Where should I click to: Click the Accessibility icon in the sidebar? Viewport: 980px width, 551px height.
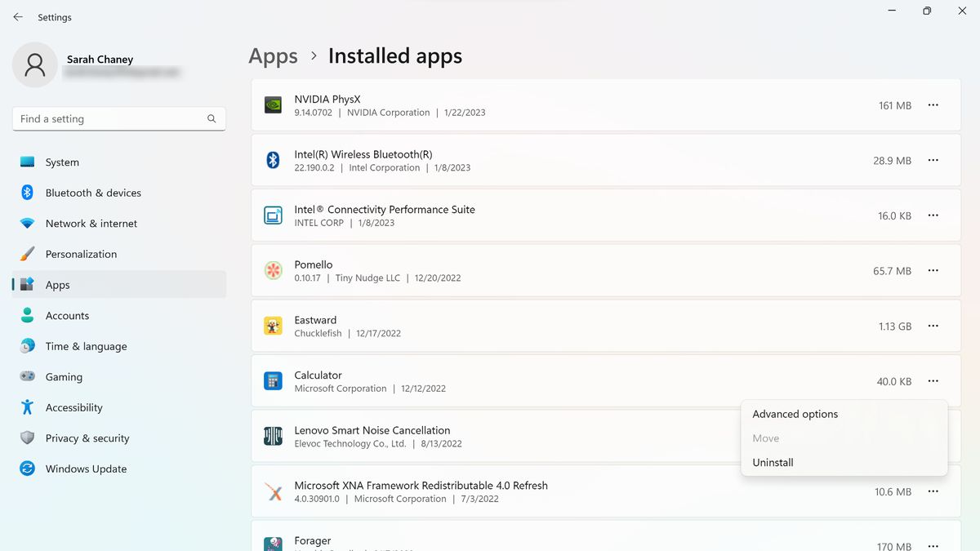pyautogui.click(x=25, y=407)
